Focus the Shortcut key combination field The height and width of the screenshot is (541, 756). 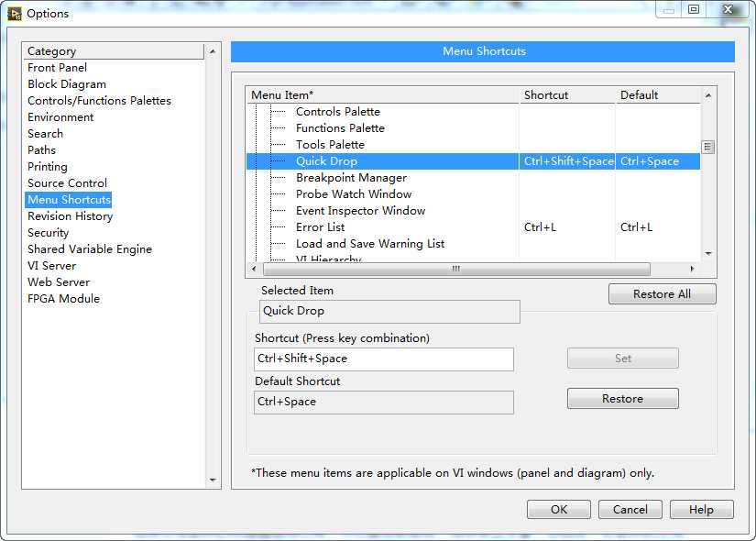[383, 359]
